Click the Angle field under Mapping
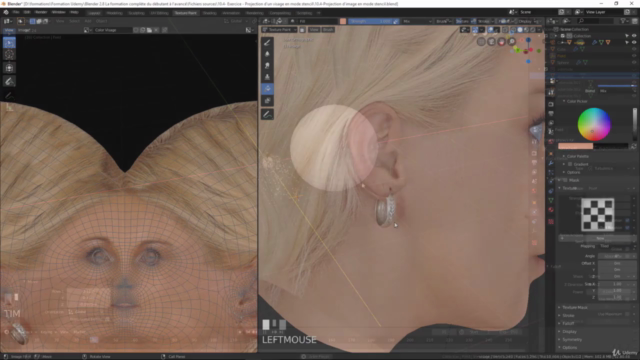The image size is (640, 360). (x=616, y=256)
